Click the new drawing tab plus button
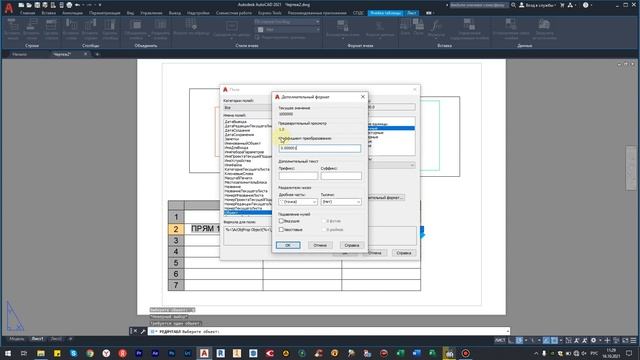This screenshot has width=640, height=360. click(x=97, y=54)
